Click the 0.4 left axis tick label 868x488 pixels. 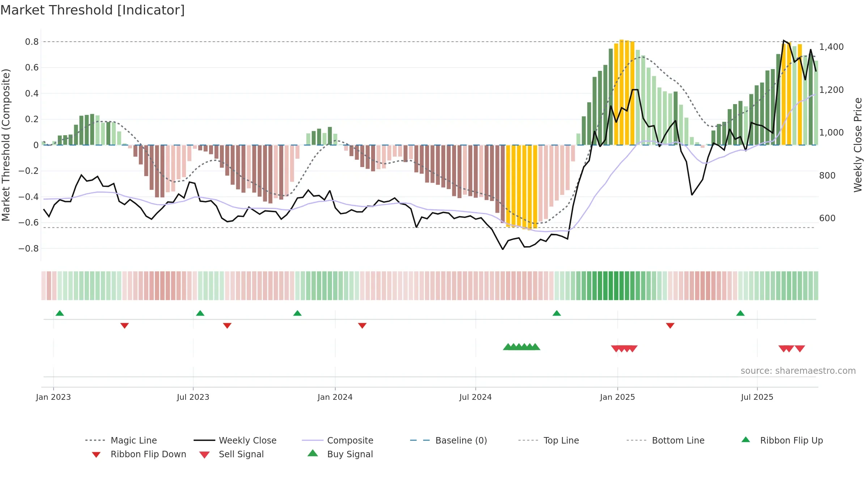(x=32, y=94)
